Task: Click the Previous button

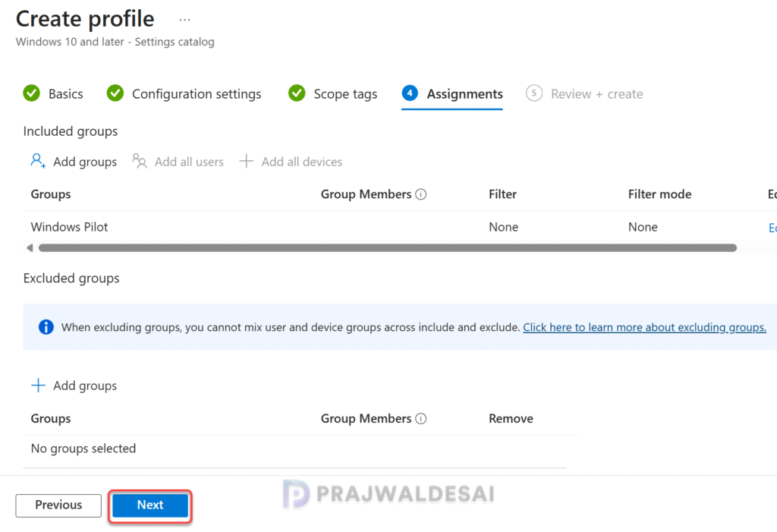Action: pos(58,505)
